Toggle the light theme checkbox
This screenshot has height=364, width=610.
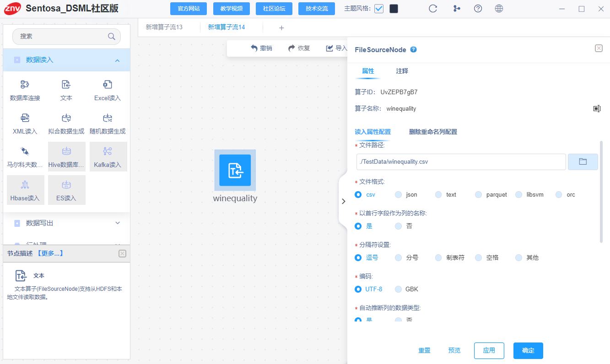(379, 9)
